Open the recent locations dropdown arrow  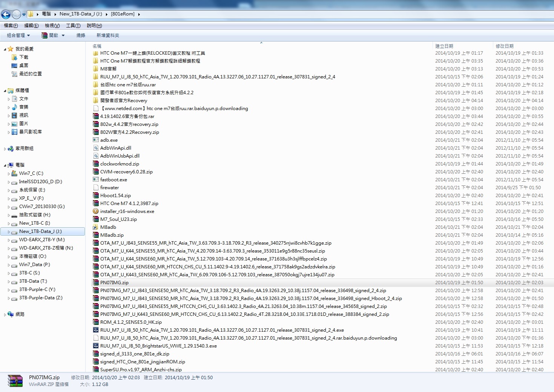click(x=24, y=15)
